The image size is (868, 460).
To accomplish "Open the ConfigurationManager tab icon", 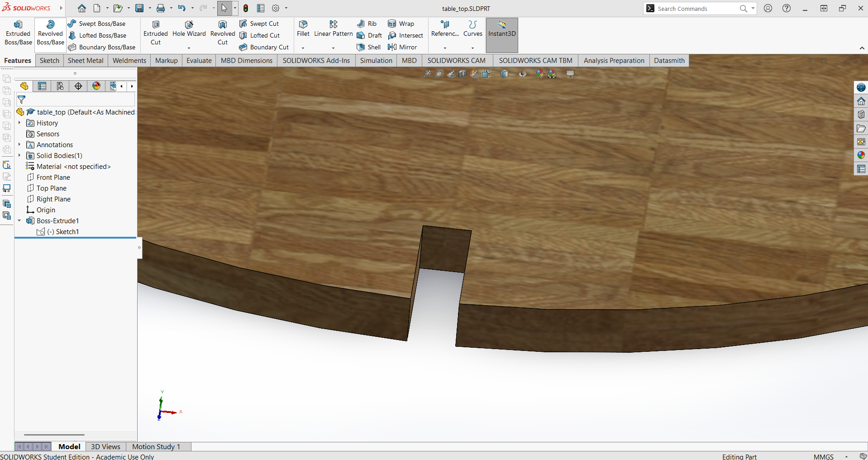I will point(60,86).
